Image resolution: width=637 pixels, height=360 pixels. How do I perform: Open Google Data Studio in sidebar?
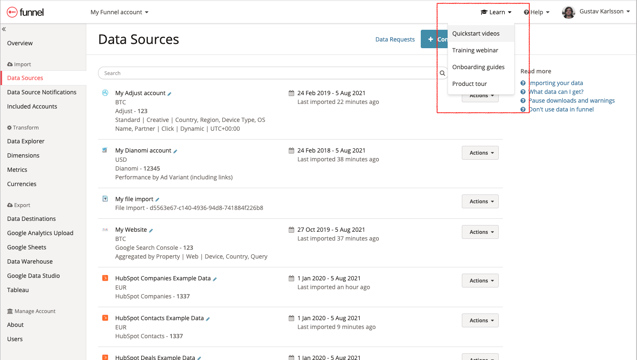(x=33, y=275)
